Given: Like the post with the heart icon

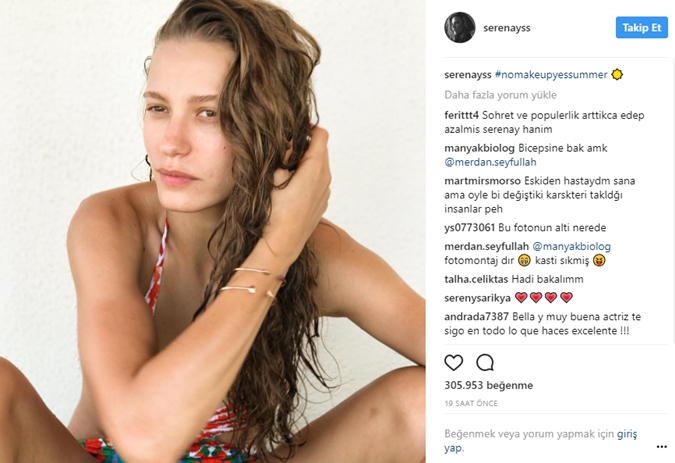Looking at the screenshot, I should 454,363.
